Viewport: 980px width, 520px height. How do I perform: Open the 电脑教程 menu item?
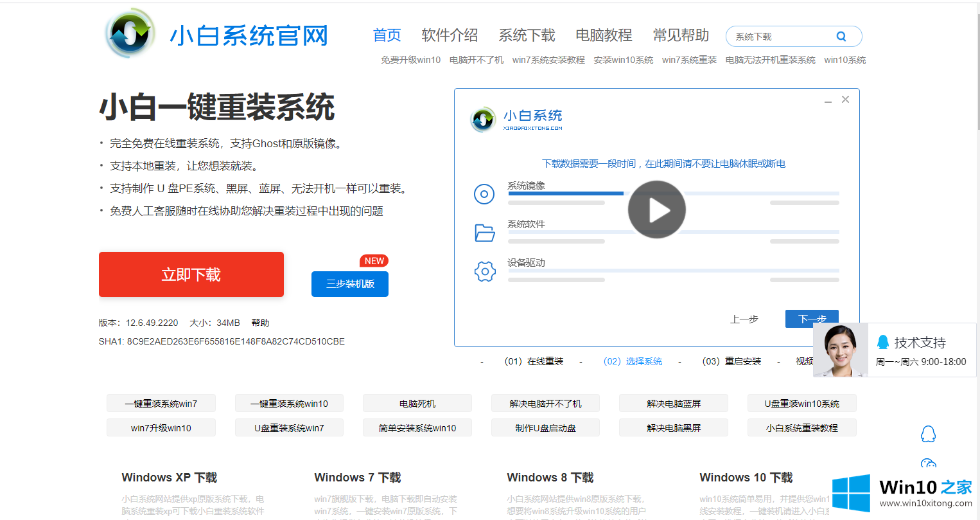[604, 35]
